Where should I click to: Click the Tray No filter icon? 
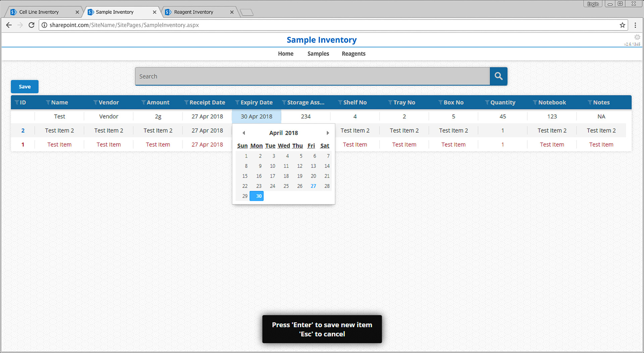[390, 102]
